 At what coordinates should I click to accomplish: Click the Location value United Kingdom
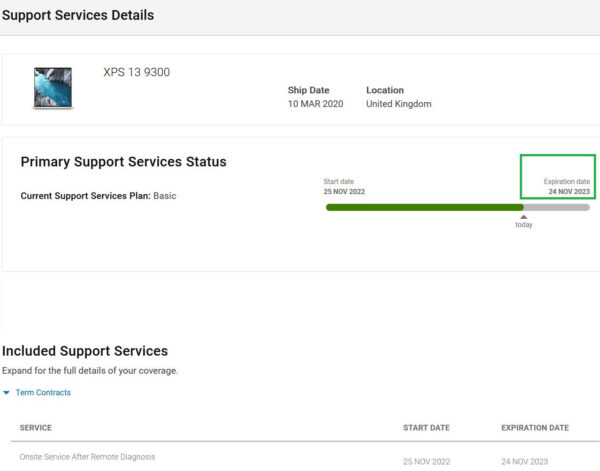[398, 104]
